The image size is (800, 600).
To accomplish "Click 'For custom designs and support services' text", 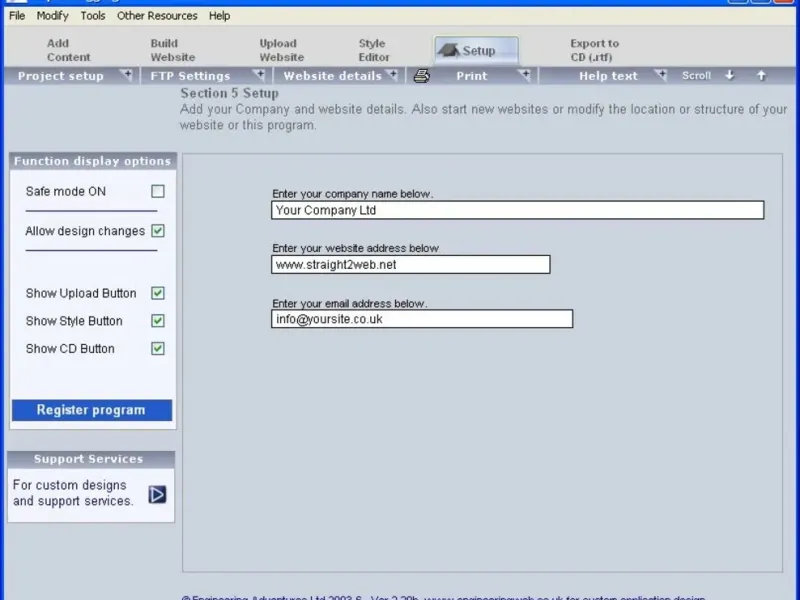I will click(x=72, y=493).
